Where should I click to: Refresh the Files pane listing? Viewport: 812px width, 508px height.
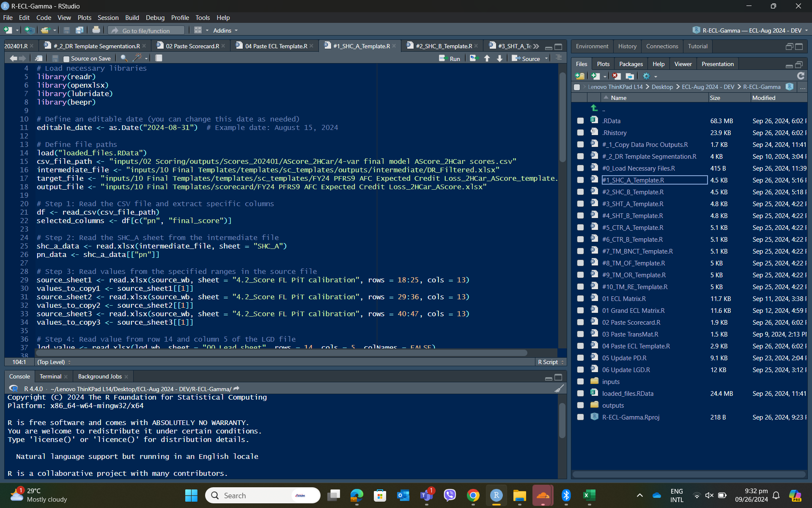(x=801, y=76)
